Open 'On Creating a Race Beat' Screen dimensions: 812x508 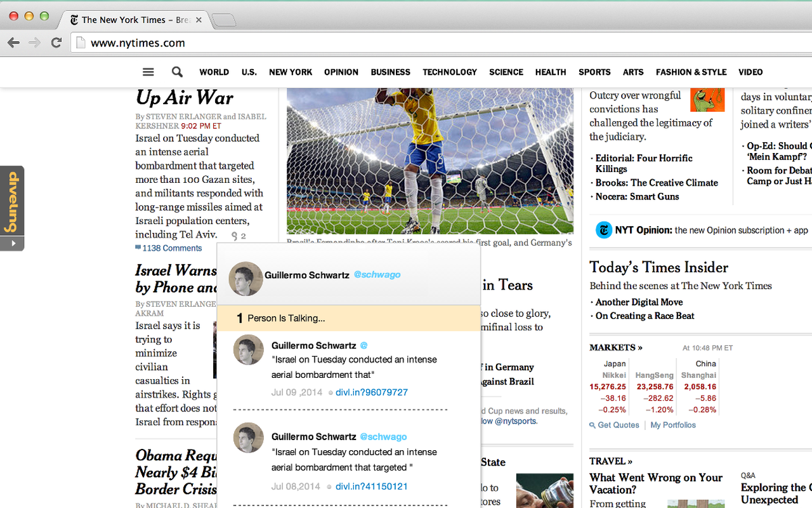point(645,316)
